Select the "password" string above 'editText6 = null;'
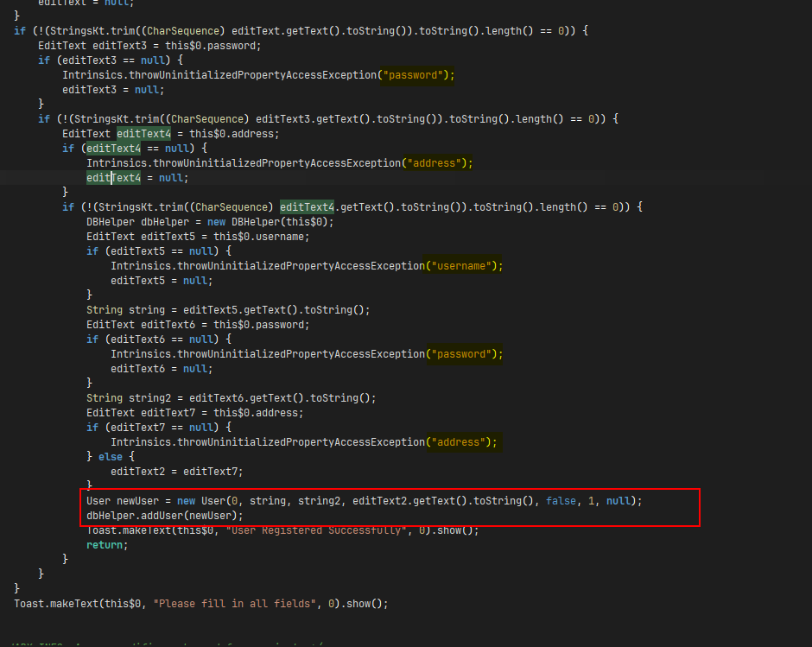 (x=461, y=354)
